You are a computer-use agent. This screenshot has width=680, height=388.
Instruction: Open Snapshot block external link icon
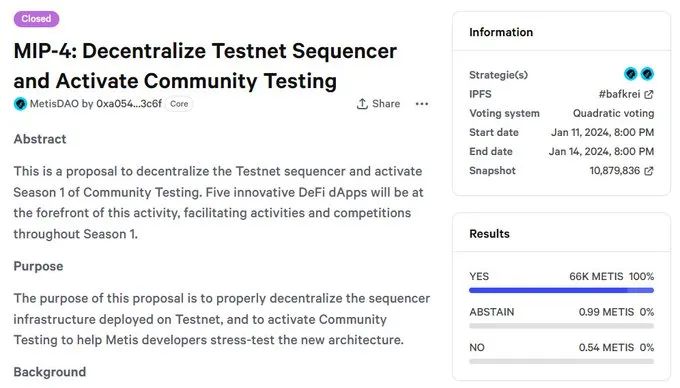coord(649,171)
